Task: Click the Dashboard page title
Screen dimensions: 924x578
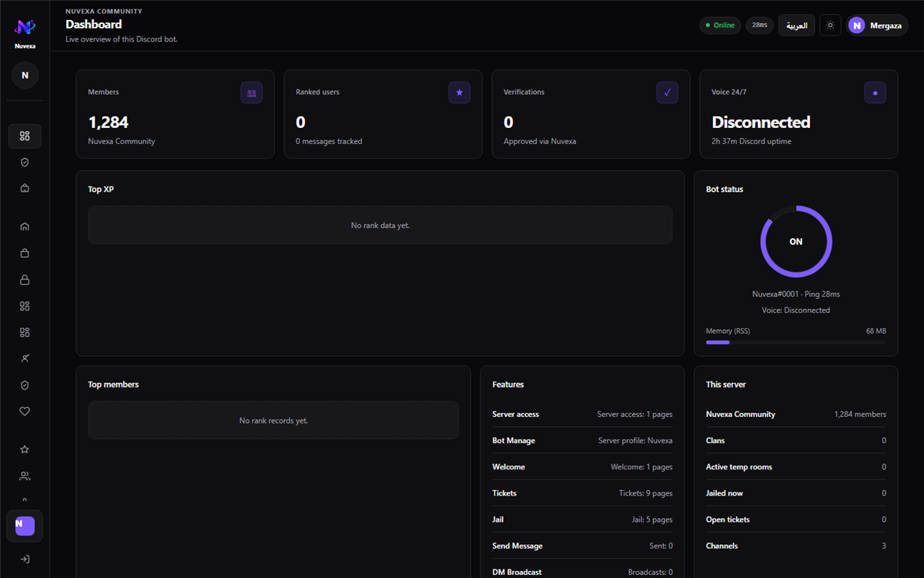Action: point(94,25)
